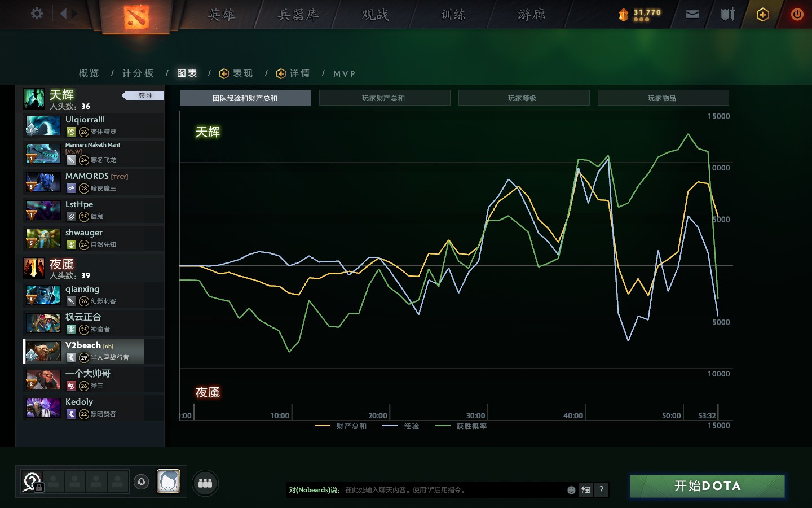Open the Dota Plus hexagon icon

pos(762,15)
